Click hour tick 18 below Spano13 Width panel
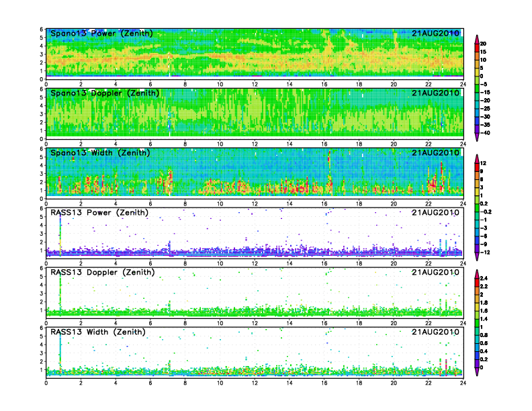The height and width of the screenshot is (411, 532). point(359,203)
